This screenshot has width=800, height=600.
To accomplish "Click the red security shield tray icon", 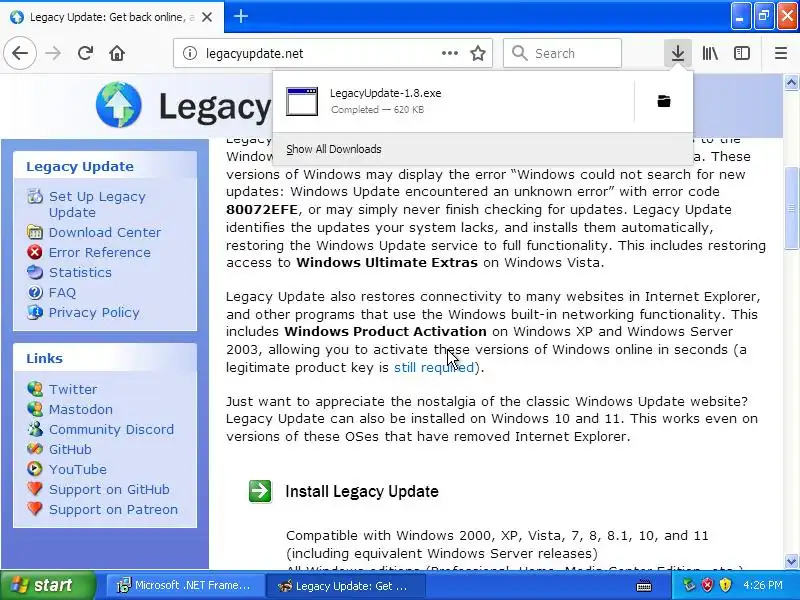I will (x=707, y=585).
